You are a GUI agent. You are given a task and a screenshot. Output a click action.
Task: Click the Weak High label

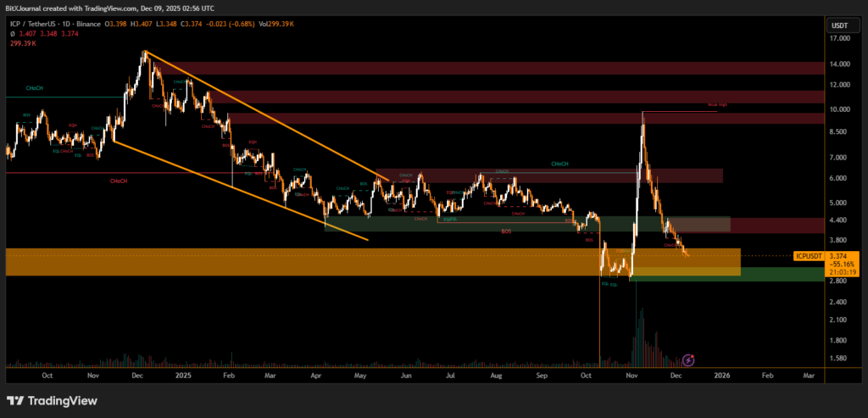point(717,105)
